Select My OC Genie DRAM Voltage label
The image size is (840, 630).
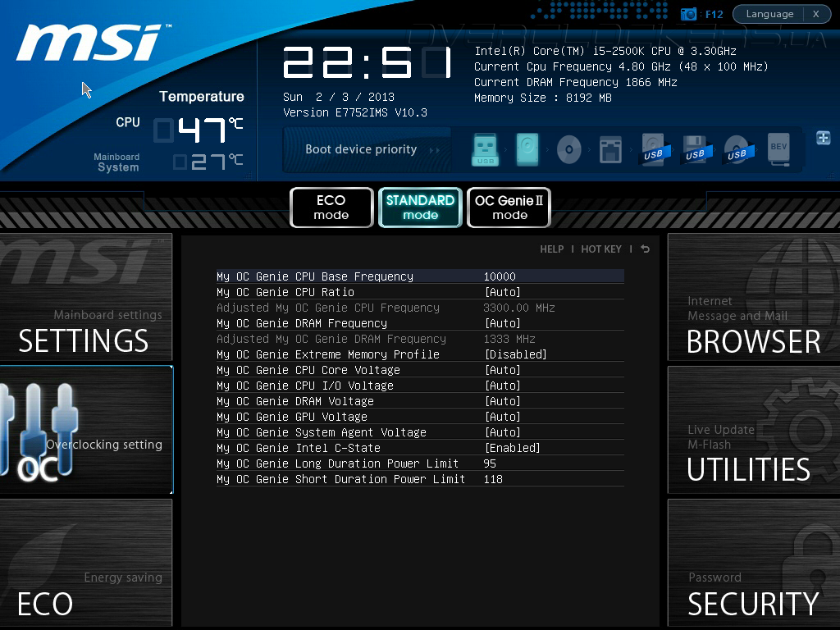(x=295, y=400)
